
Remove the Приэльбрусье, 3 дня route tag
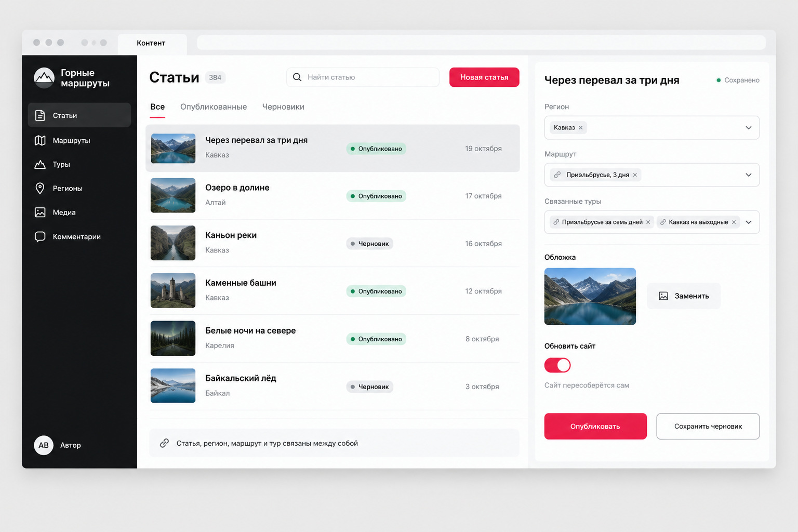tap(635, 175)
